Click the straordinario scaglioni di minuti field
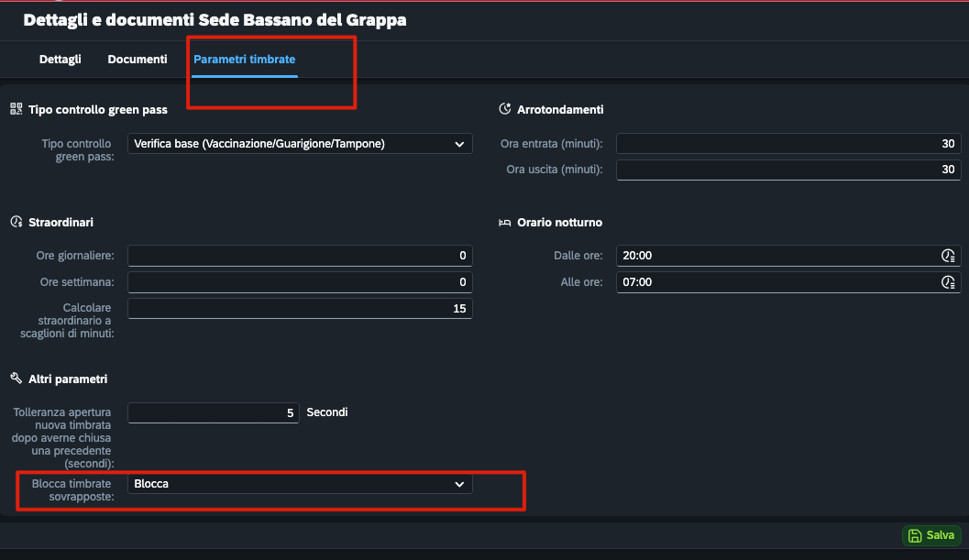This screenshot has width=969, height=560. pyautogui.click(x=300, y=309)
